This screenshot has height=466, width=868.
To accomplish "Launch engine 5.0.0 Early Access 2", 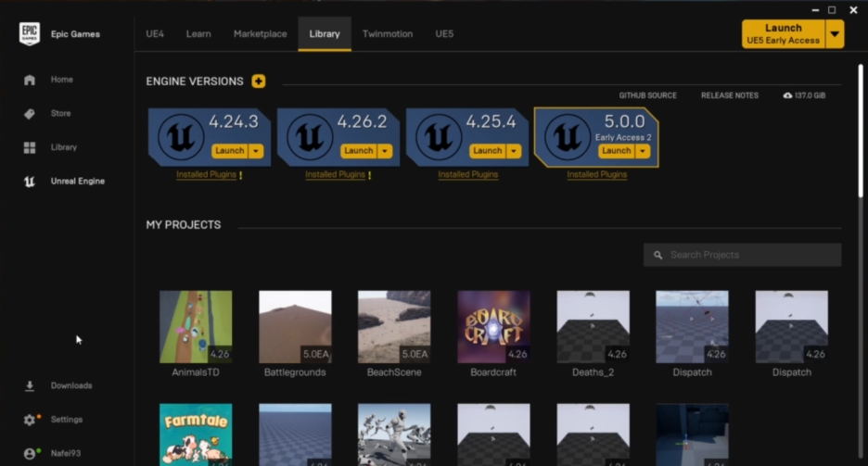I will click(617, 151).
